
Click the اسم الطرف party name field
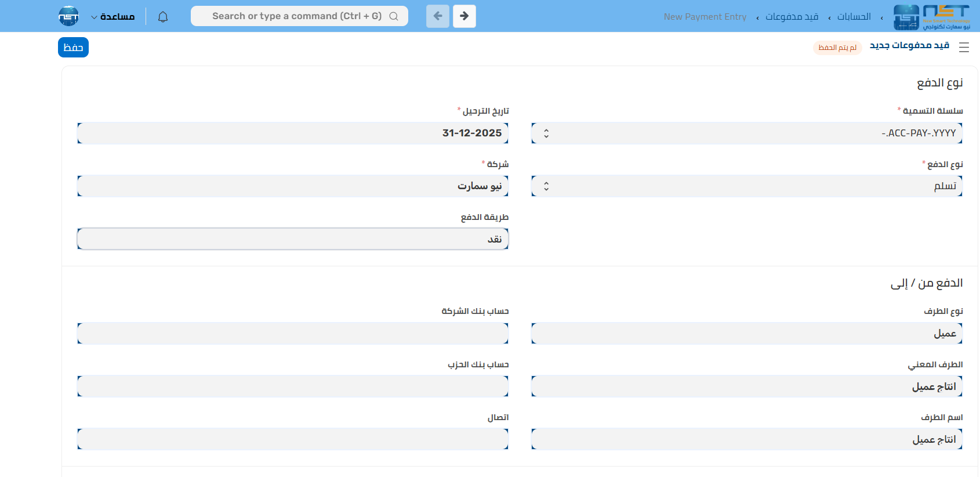point(747,439)
